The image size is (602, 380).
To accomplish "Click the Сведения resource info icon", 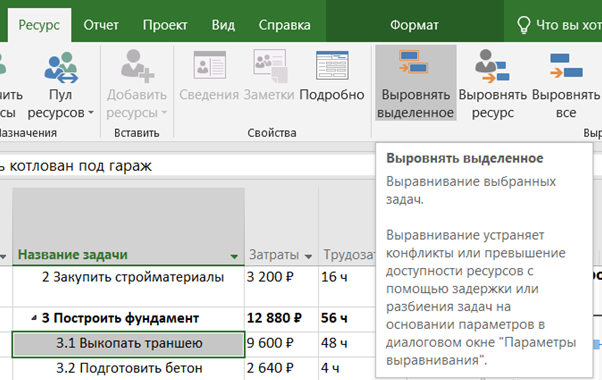I will point(209,75).
